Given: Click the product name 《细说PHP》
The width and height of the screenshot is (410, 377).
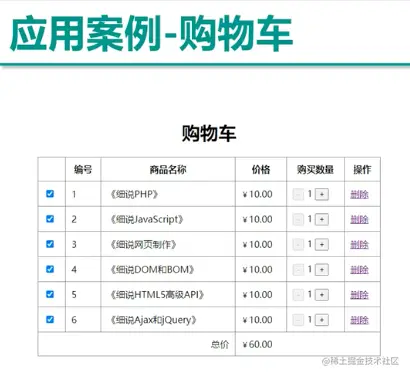Looking at the screenshot, I should (x=134, y=194).
